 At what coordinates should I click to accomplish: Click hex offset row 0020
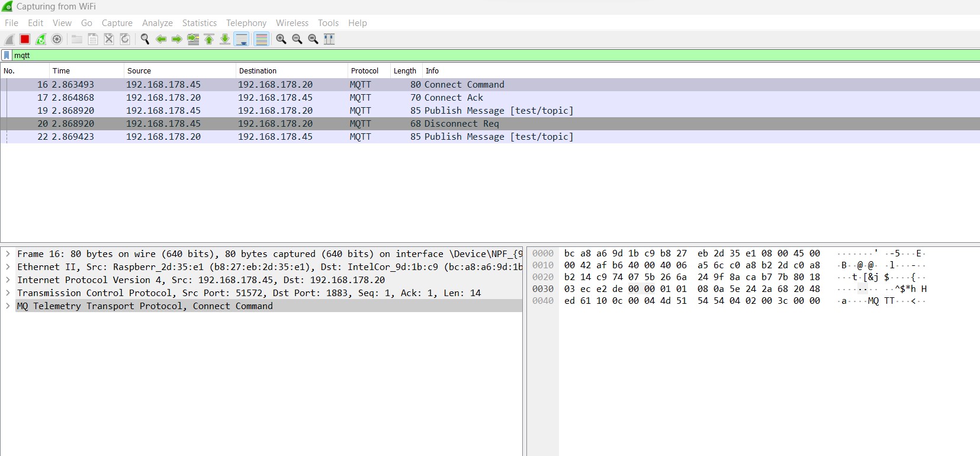543,277
